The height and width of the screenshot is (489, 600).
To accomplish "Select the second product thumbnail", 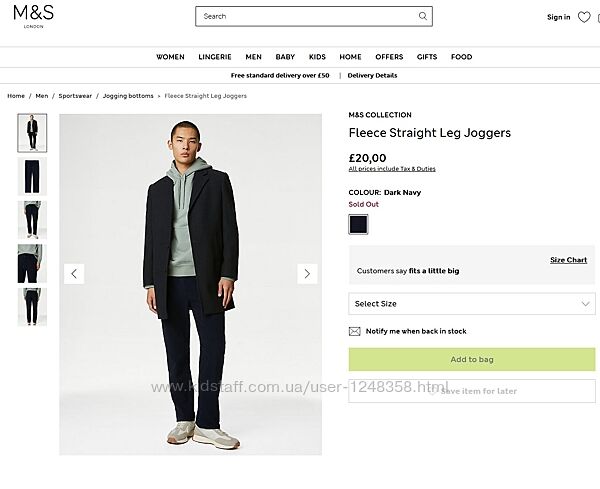I will pyautogui.click(x=32, y=176).
